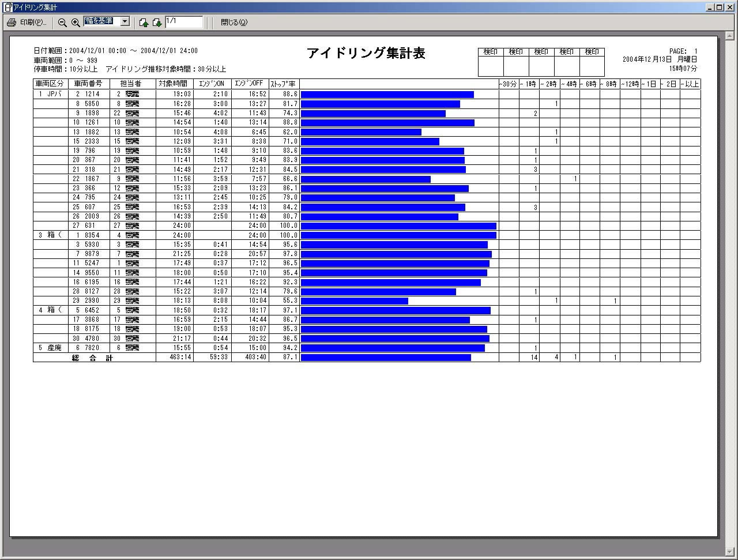
Task: Zoom out with the minus magnifier icon
Action: 62,22
